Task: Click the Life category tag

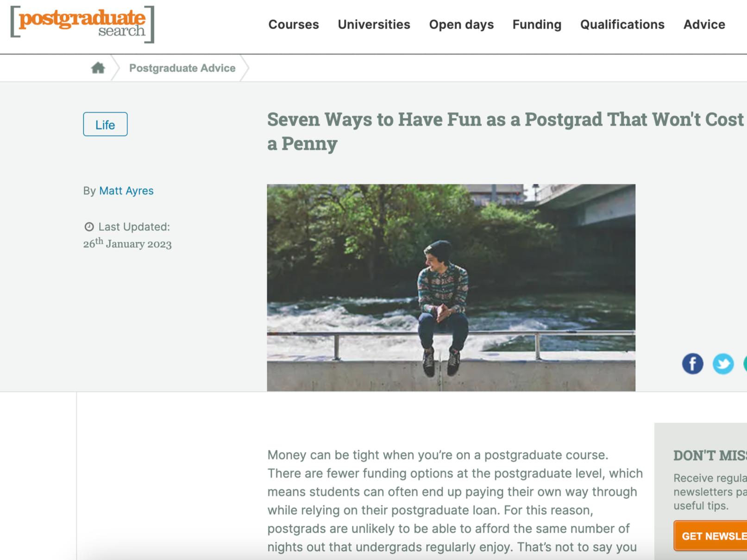Action: [x=105, y=124]
